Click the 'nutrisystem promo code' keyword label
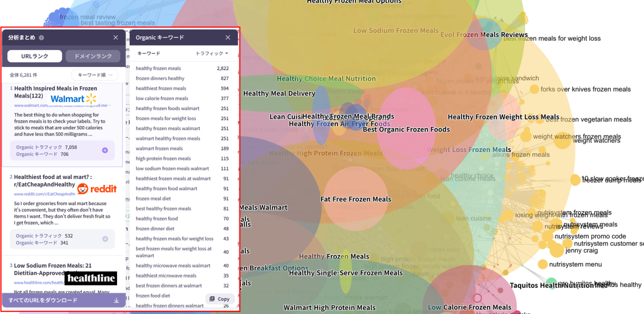 tap(590, 236)
